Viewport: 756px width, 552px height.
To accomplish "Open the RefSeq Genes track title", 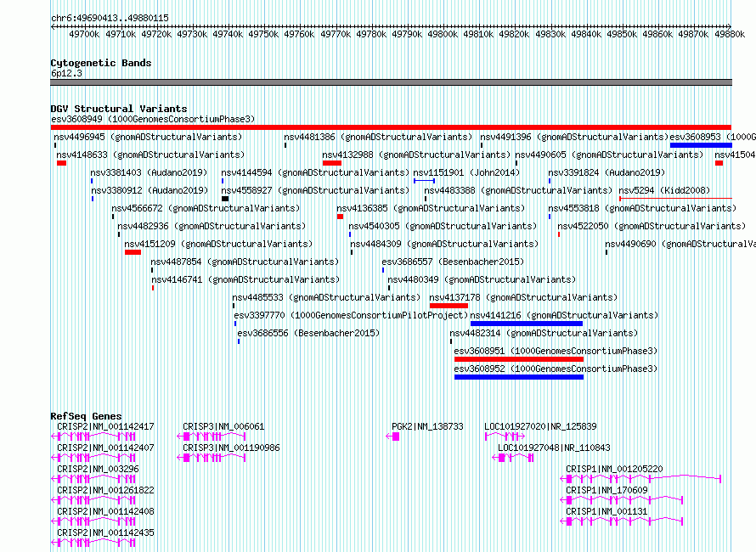I will click(x=86, y=416).
